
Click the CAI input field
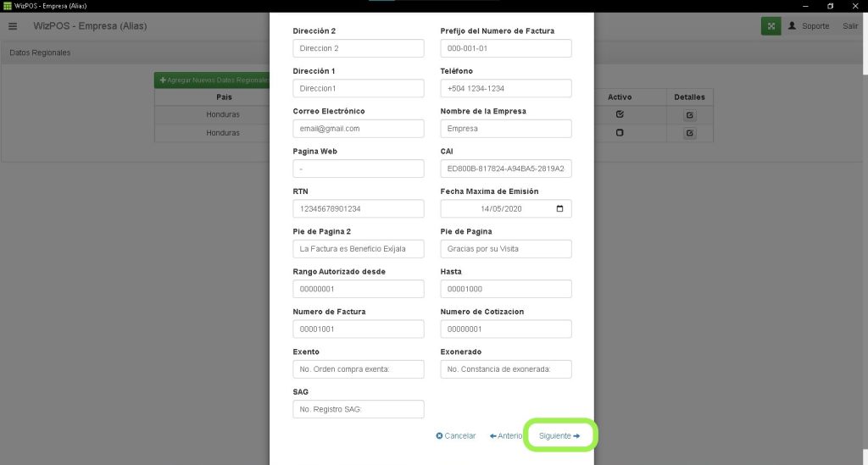point(506,169)
